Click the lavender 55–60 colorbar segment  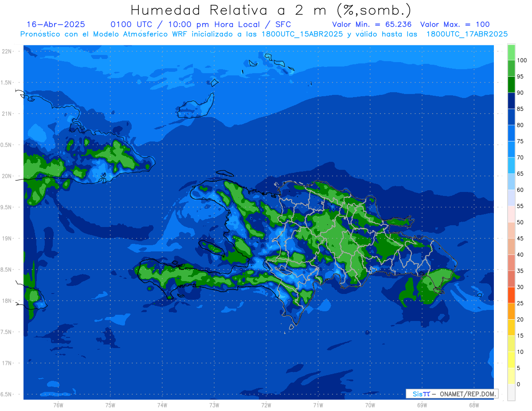(511, 198)
